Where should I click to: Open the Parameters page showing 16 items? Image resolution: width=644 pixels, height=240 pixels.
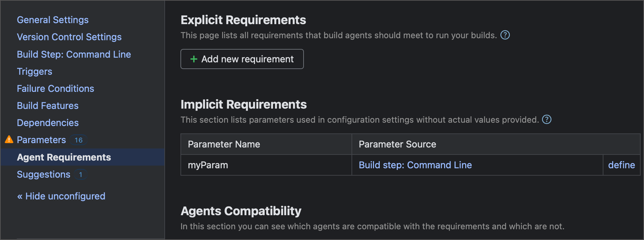click(x=41, y=140)
